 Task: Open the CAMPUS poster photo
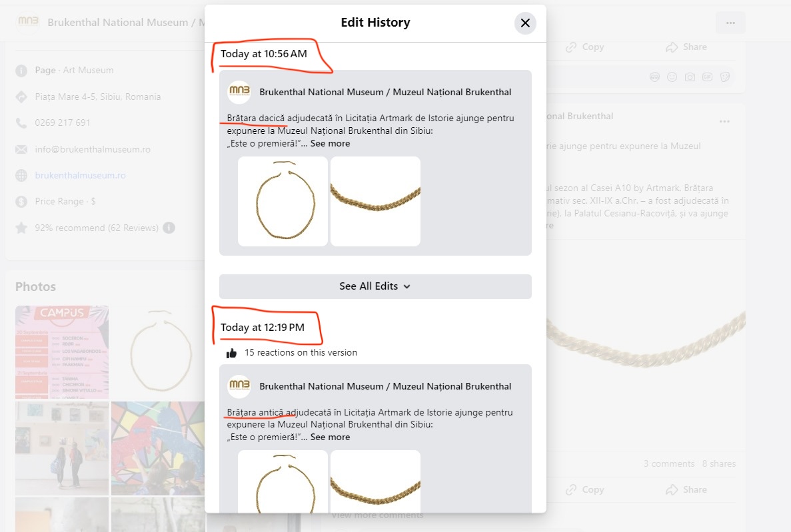(62, 352)
